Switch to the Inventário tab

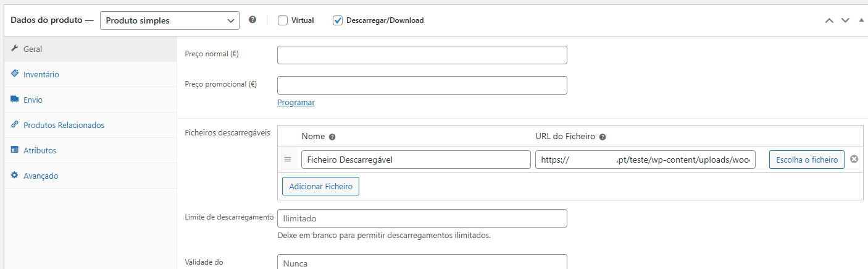91,74
